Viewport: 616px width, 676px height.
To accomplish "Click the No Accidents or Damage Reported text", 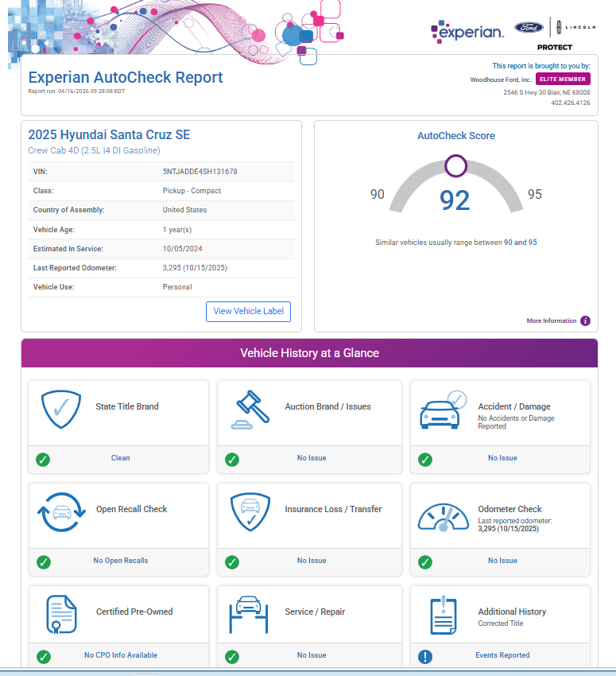I will (x=516, y=422).
